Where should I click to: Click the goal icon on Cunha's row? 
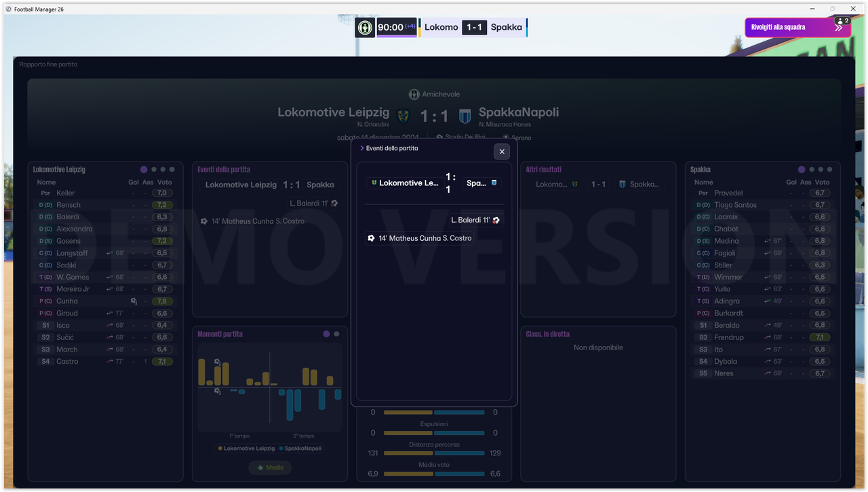click(134, 301)
